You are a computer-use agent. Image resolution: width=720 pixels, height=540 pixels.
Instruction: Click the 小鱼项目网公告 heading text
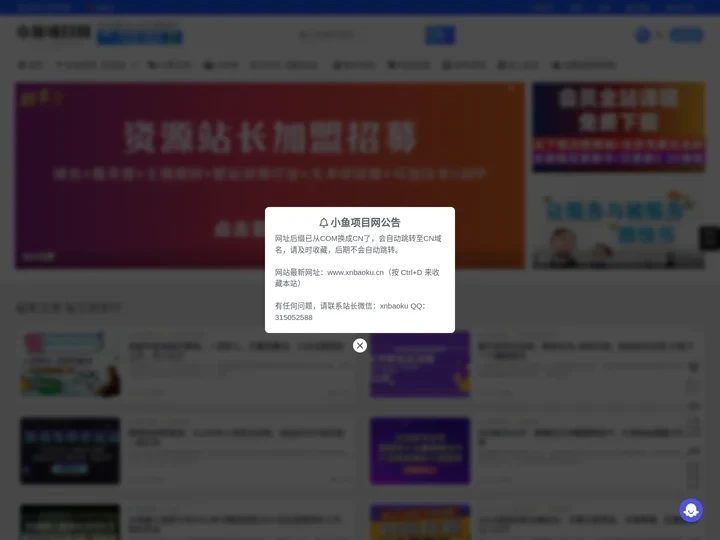pyautogui.click(x=365, y=223)
